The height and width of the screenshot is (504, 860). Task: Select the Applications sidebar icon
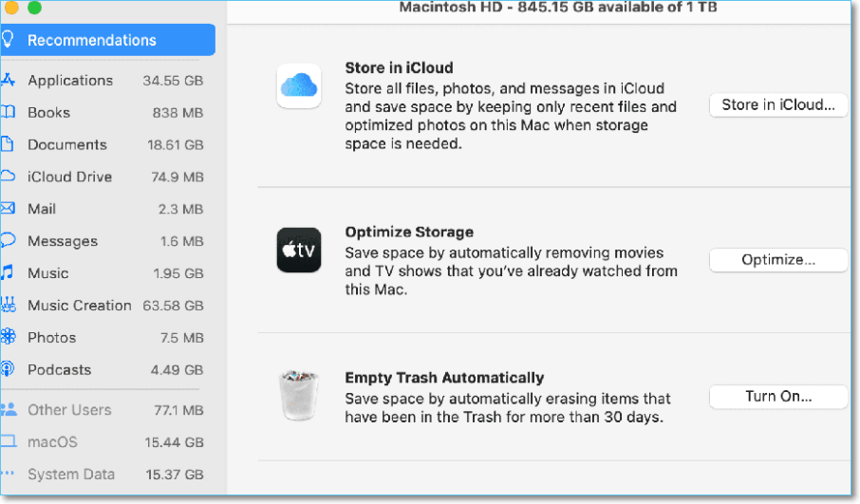click(8, 81)
